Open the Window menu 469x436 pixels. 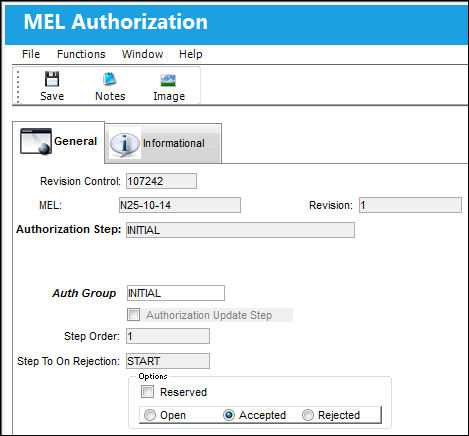click(x=142, y=54)
